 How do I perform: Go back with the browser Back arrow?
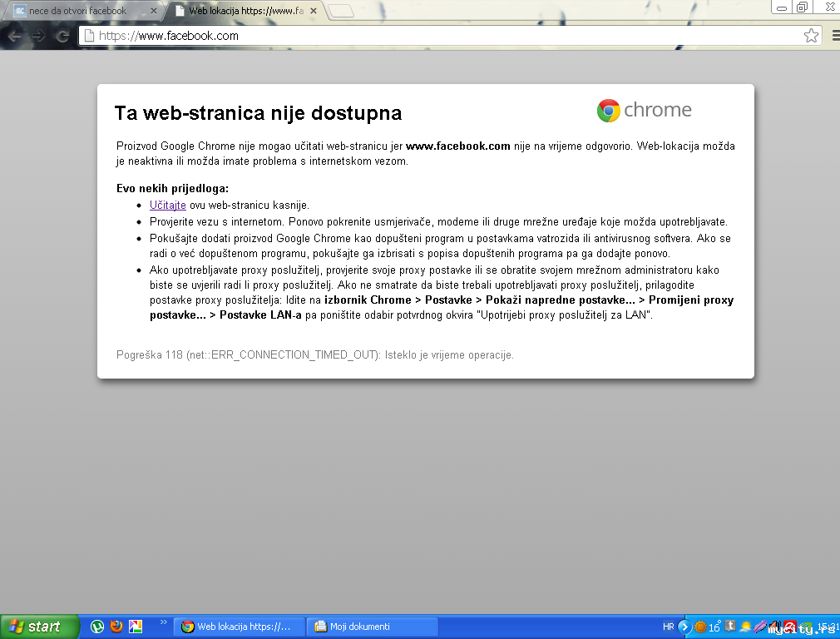15,36
